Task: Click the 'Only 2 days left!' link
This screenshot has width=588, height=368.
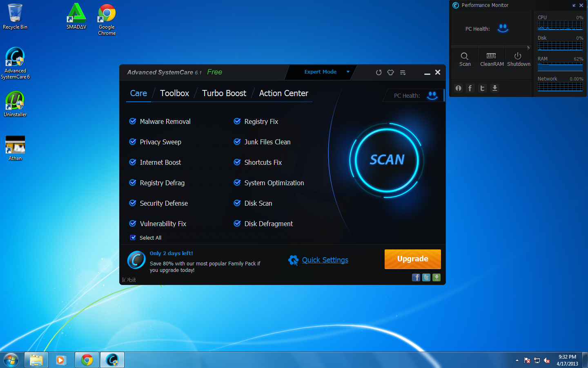Action: (171, 253)
